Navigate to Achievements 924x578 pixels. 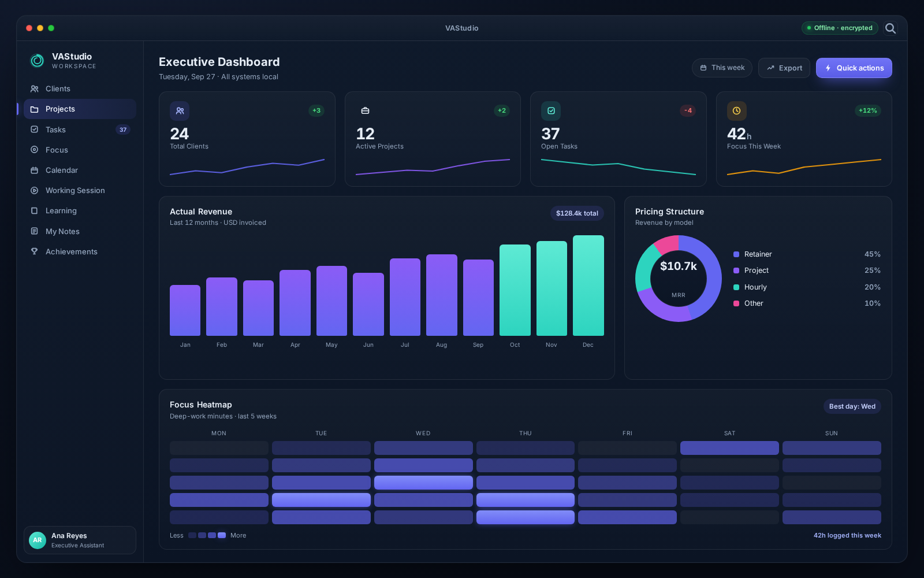(80, 251)
